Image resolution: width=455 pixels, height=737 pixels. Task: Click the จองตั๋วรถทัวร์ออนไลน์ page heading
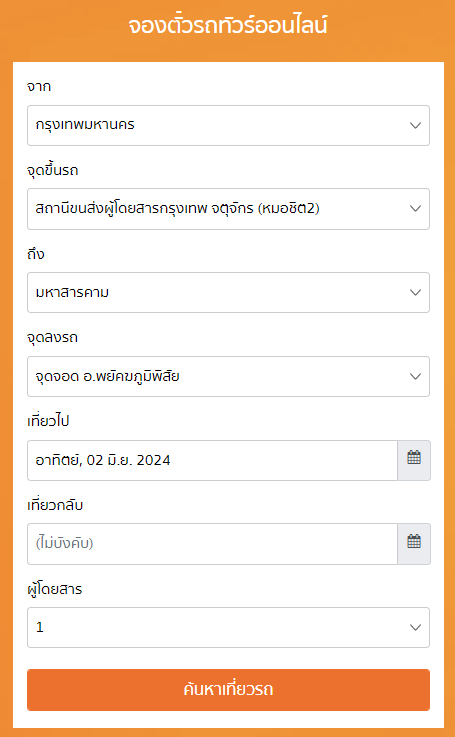click(228, 25)
